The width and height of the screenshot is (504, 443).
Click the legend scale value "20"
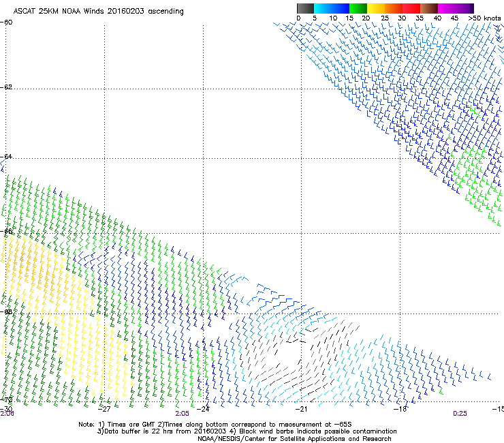pos(366,18)
